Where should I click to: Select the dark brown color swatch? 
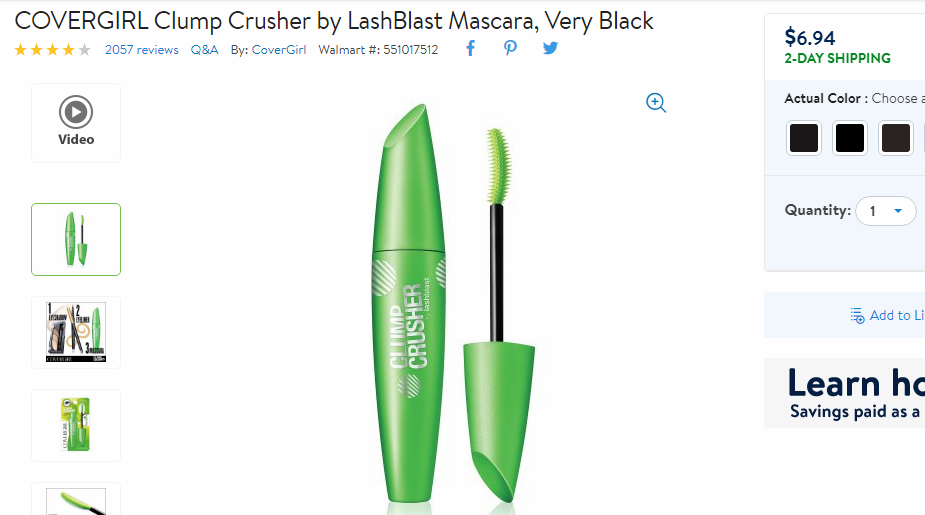pyautogui.click(x=896, y=138)
